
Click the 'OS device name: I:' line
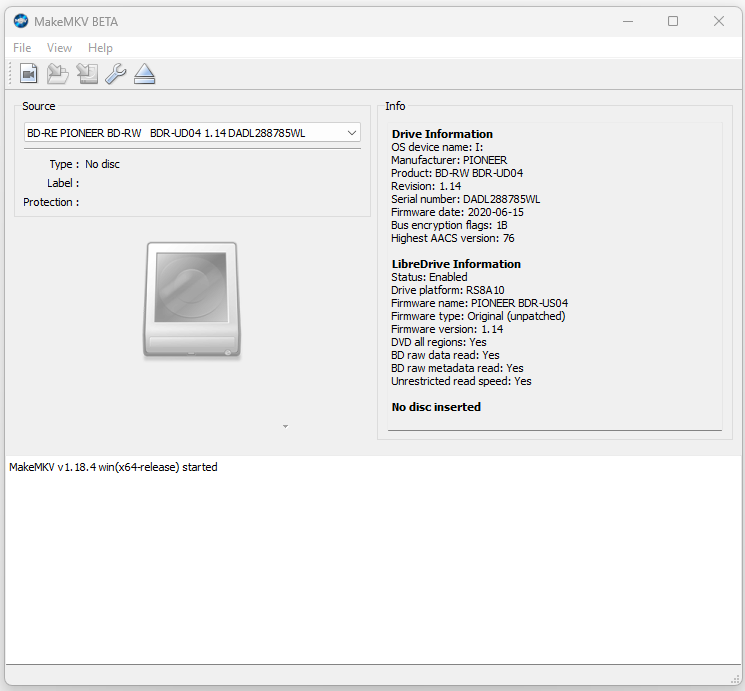(437, 147)
